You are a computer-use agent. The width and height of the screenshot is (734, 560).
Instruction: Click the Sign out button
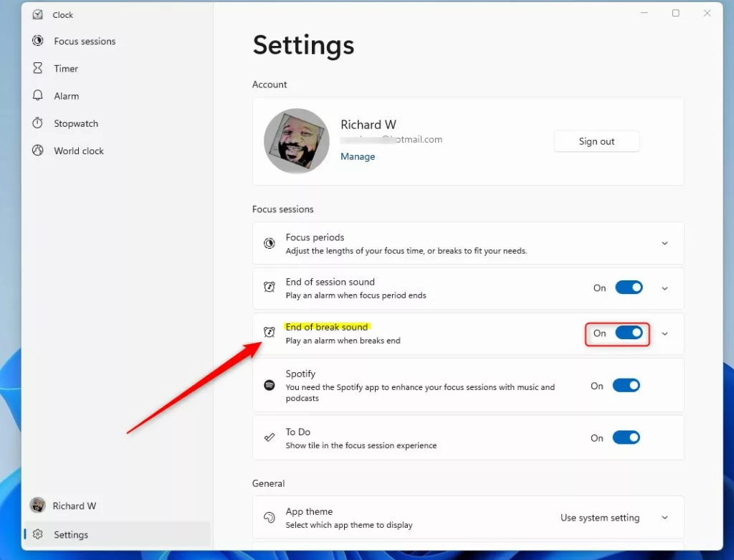coord(596,141)
